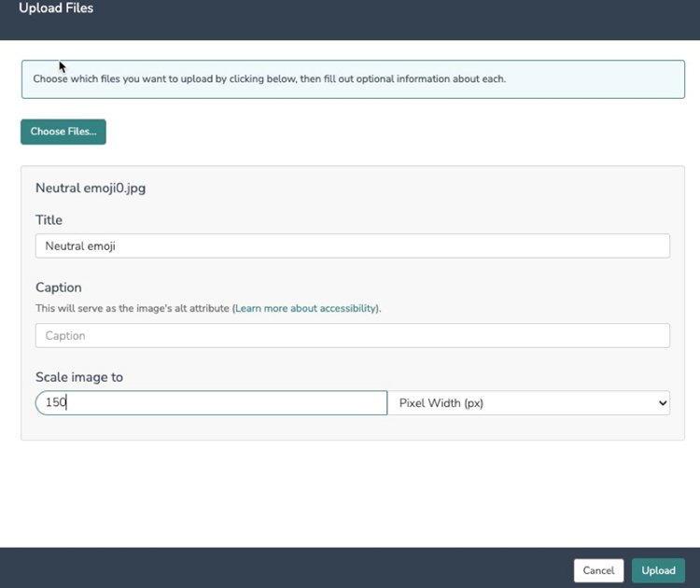Click the Choose Files button
This screenshot has height=588, width=700.
[63, 132]
